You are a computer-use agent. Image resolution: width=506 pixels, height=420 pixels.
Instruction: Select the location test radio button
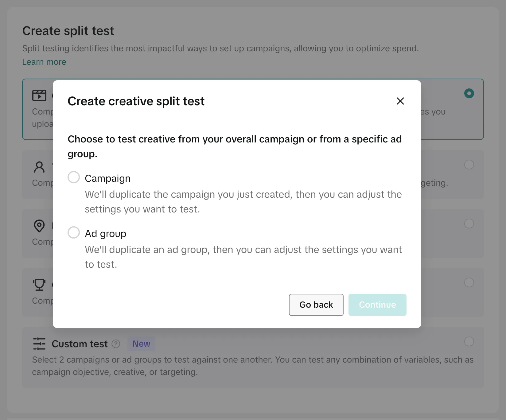click(x=469, y=224)
